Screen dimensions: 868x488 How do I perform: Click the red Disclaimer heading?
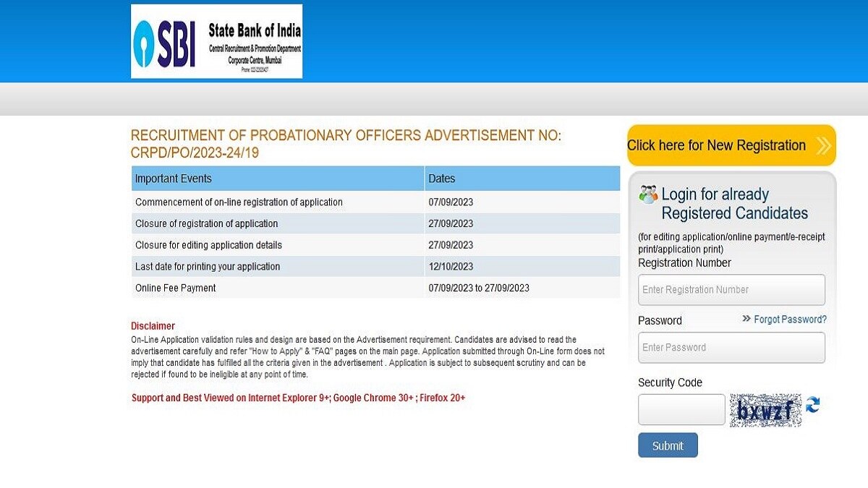click(x=153, y=326)
